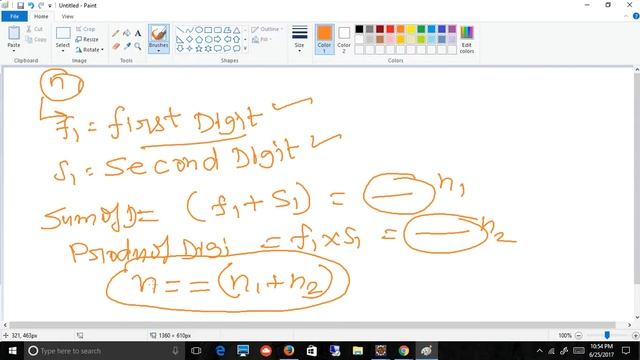Image resolution: width=640 pixels, height=360 pixels.
Task: Expand the Shapes gallery more arrow
Action: [245, 49]
